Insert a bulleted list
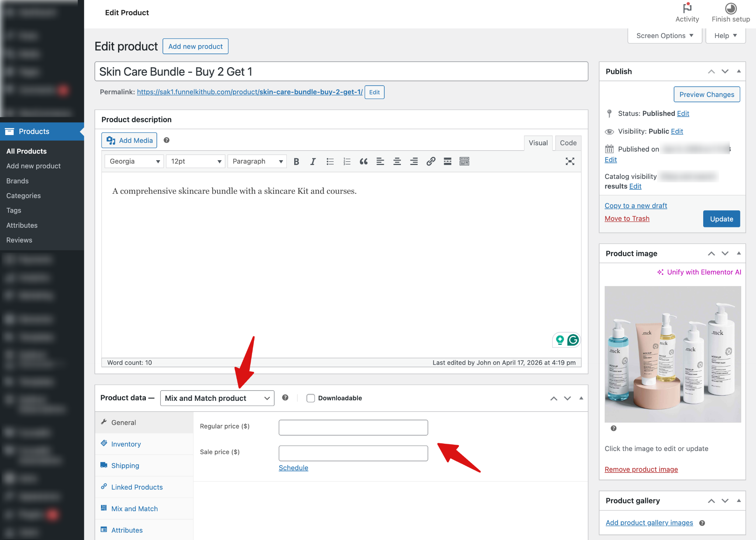The height and width of the screenshot is (540, 756). (330, 161)
